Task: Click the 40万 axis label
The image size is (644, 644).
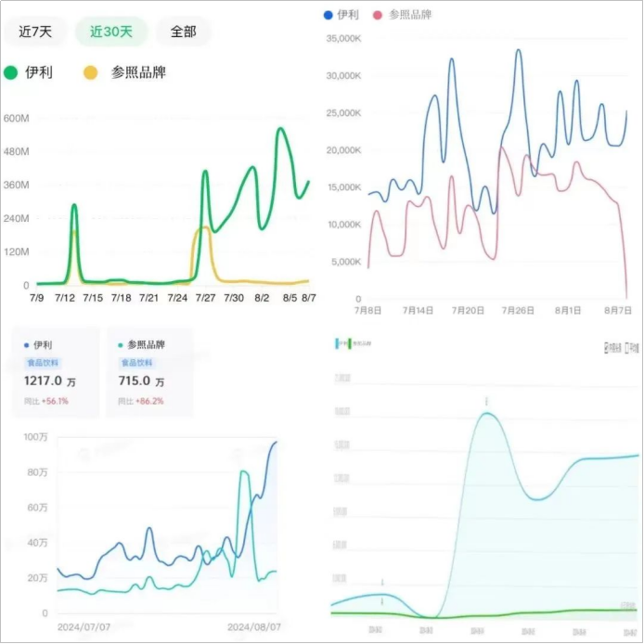Action: (x=37, y=543)
